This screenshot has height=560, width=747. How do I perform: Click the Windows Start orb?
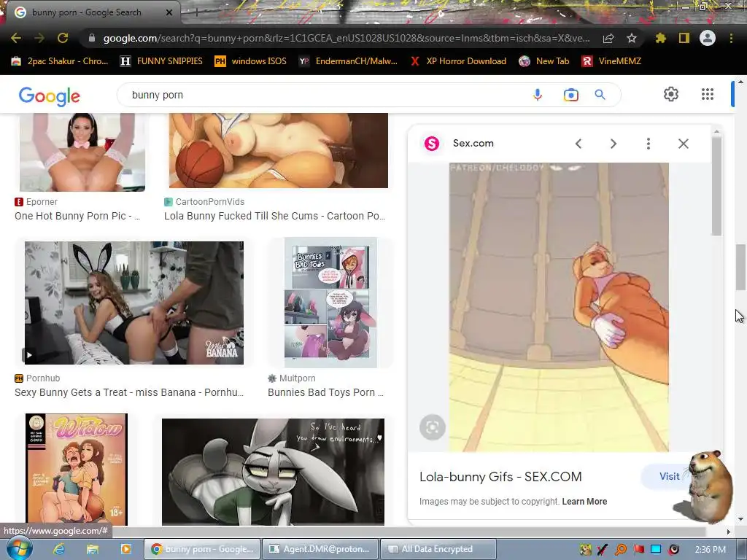(x=18, y=548)
